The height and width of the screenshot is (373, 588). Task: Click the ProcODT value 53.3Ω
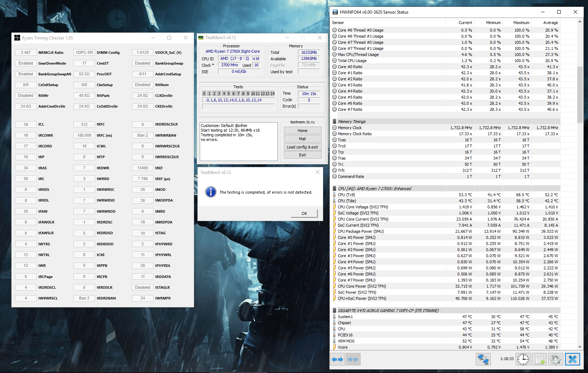click(84, 74)
